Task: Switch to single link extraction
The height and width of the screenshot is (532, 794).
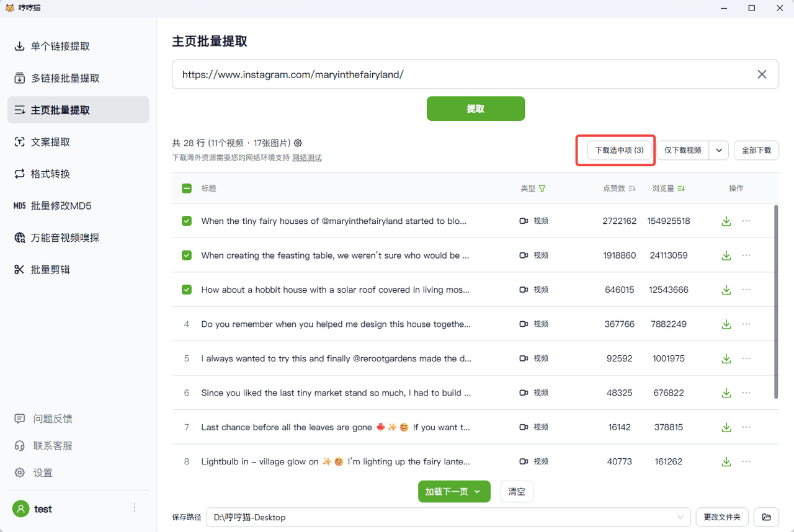Action: (x=60, y=47)
